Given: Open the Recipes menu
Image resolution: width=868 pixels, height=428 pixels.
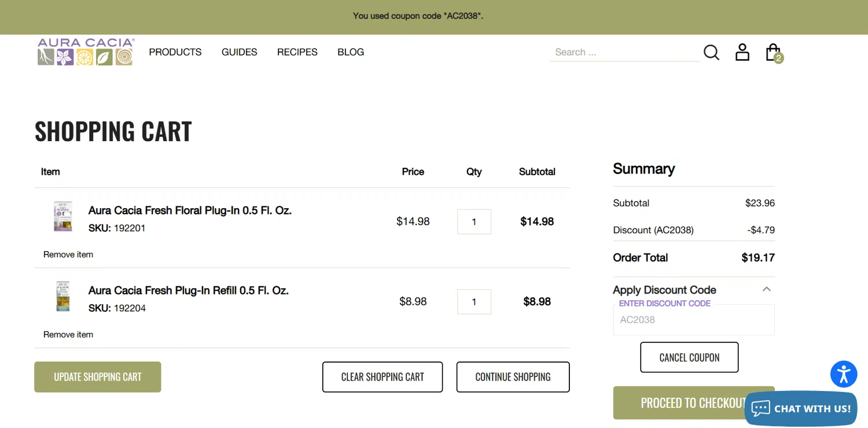Looking at the screenshot, I should coord(297,52).
